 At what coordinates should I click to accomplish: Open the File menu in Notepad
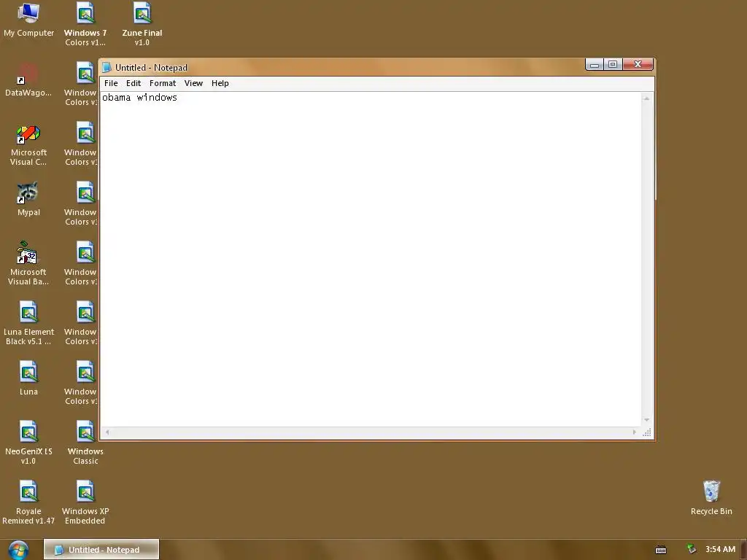click(x=111, y=83)
